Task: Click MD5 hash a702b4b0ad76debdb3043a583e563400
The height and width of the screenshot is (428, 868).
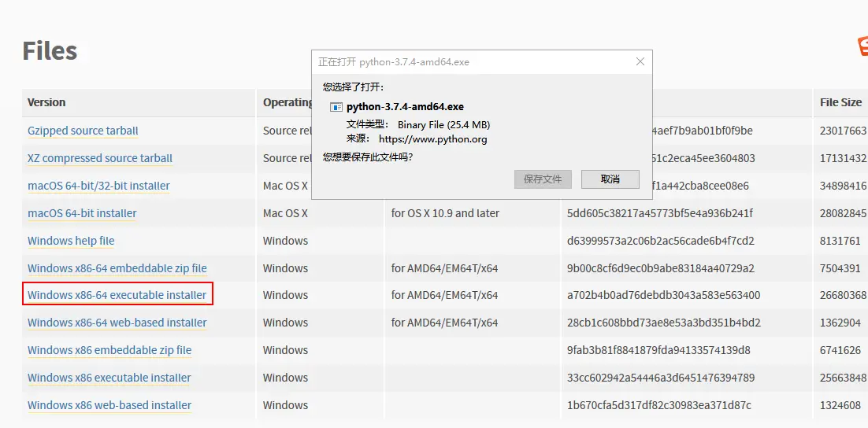Action: (664, 295)
